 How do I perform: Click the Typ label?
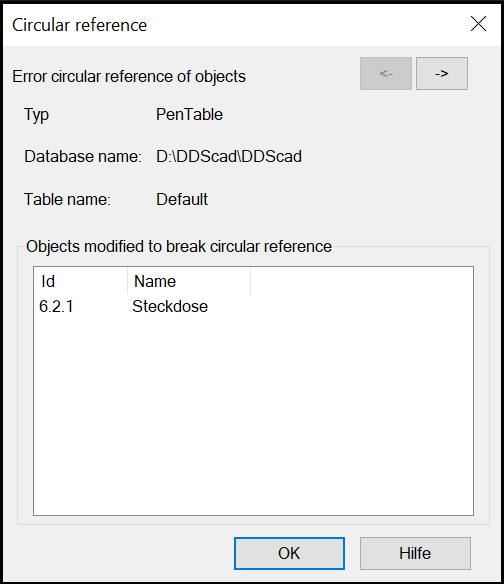(37, 115)
